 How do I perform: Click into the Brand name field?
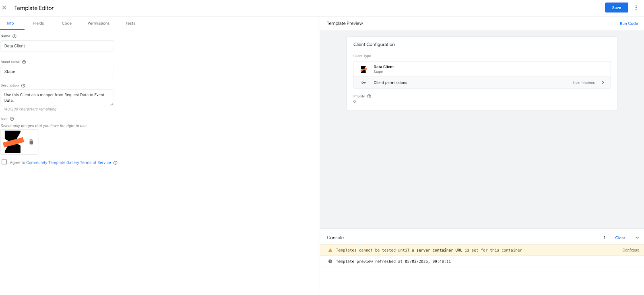click(x=57, y=72)
